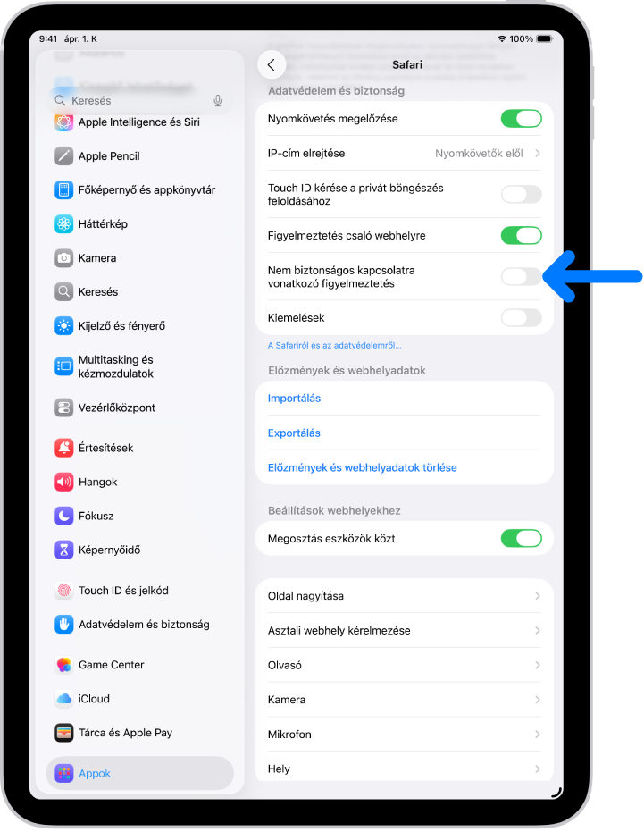This screenshot has width=644, height=832.
Task: Tap Előzmények és webhelyadatok törlése
Action: 363,467
